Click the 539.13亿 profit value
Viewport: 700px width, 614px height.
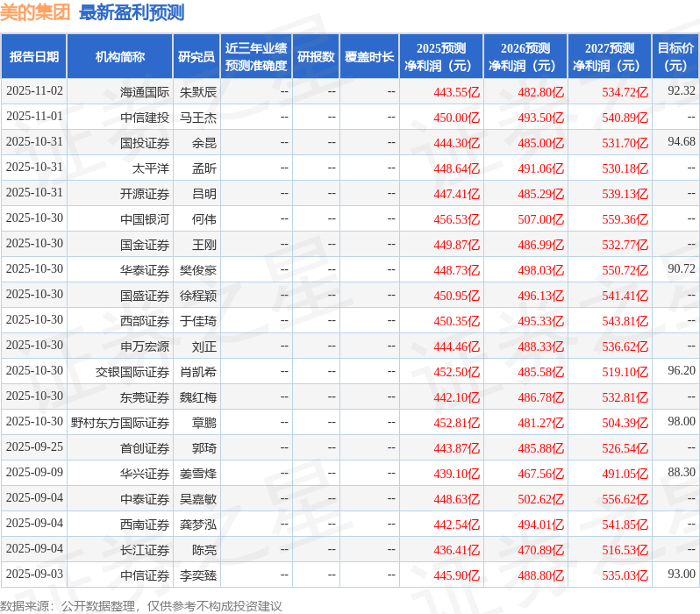click(625, 194)
